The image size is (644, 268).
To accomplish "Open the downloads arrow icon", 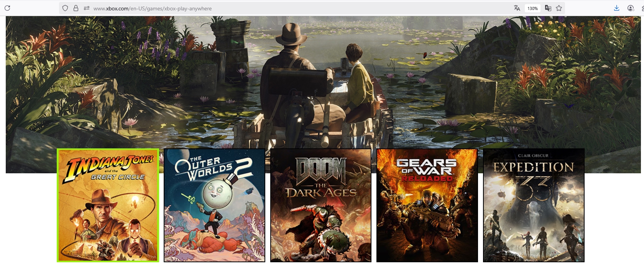I will tap(616, 8).
